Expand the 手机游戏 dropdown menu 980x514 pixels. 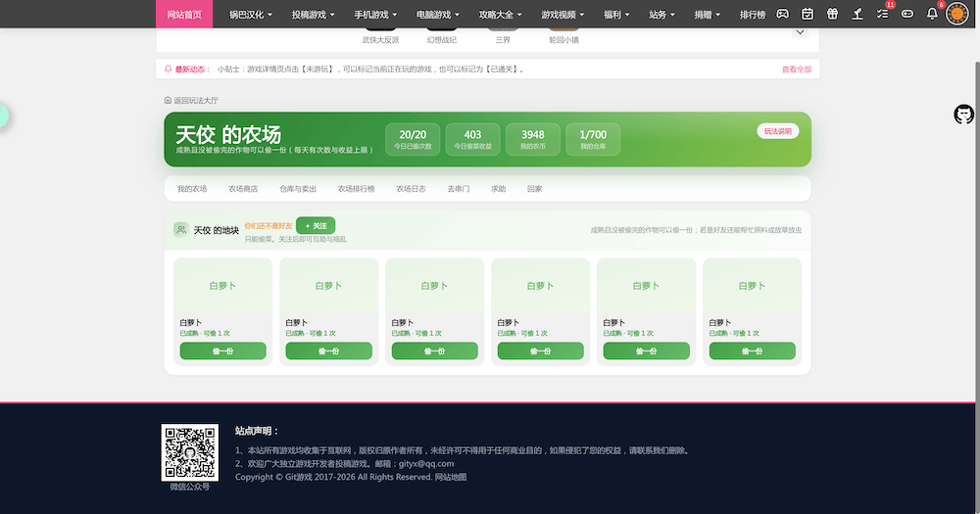coord(375,15)
